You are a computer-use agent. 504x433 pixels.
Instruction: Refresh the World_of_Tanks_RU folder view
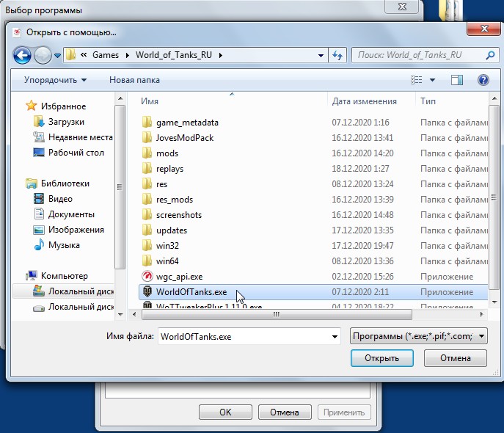(x=337, y=55)
